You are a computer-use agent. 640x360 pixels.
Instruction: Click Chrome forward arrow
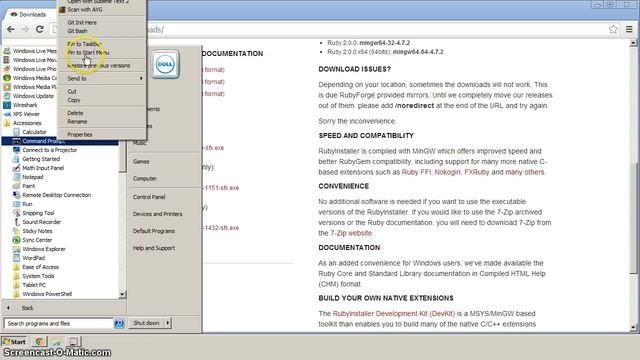[x=25, y=29]
